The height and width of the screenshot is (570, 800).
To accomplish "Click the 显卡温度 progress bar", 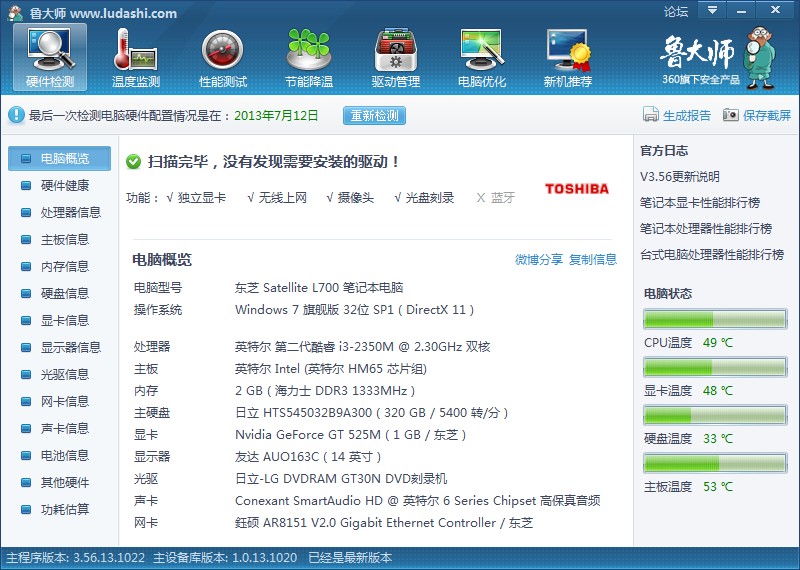I will [715, 367].
